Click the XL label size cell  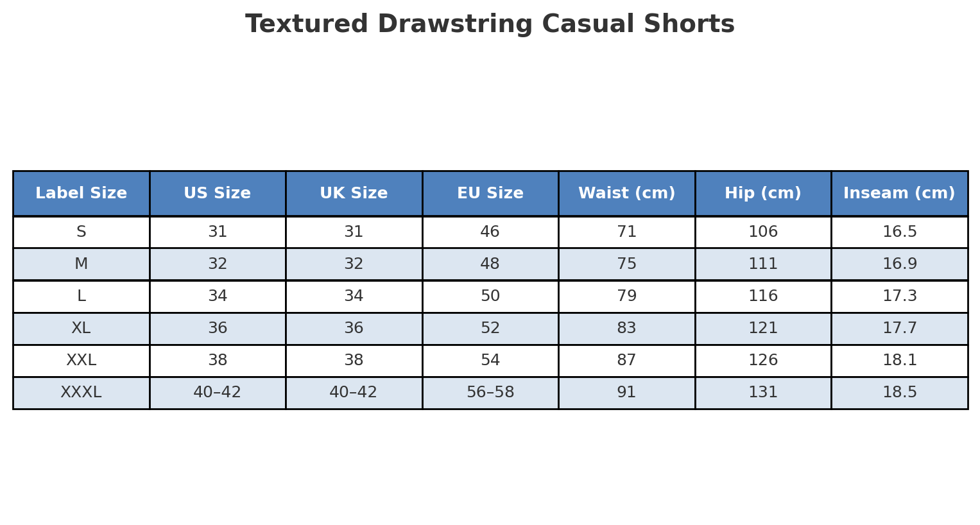(x=81, y=329)
